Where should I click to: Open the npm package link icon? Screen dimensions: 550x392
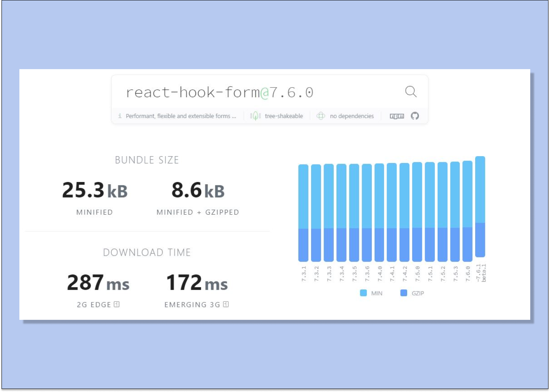tap(397, 116)
